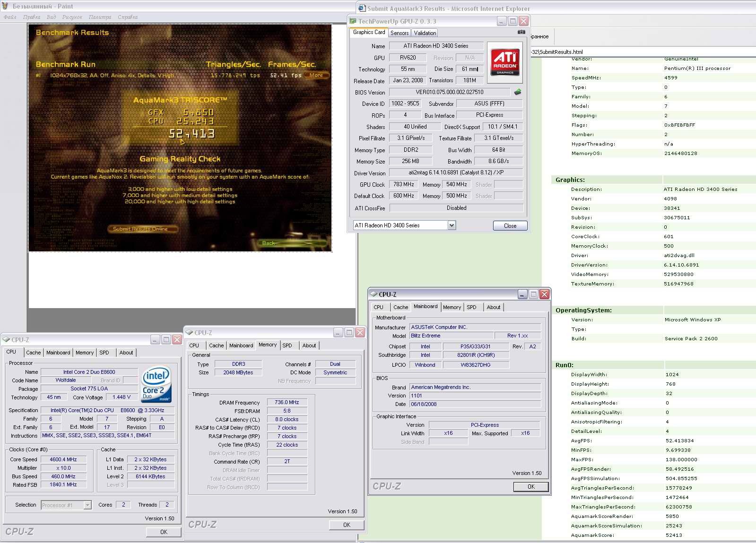Click the IE address bar SubmitResults.html
Image resolution: width=756 pixels, height=543 pixels.
643,52
